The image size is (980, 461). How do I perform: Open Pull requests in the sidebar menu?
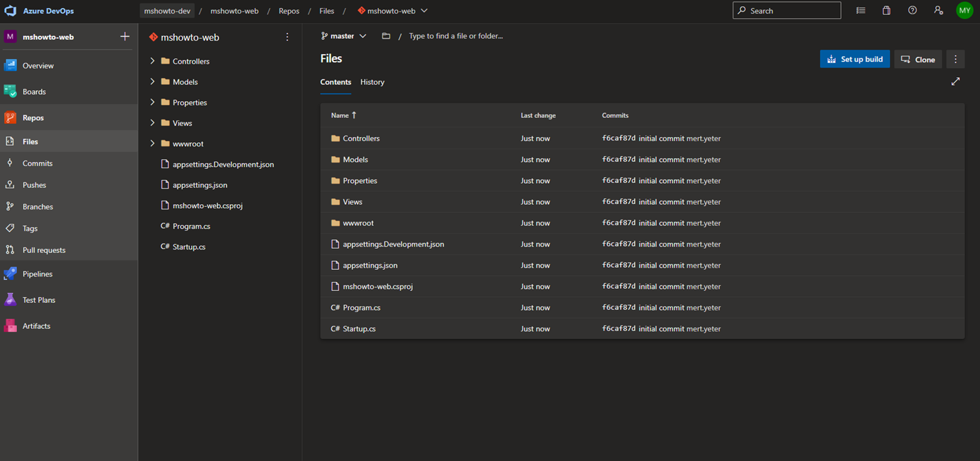pos(68,250)
